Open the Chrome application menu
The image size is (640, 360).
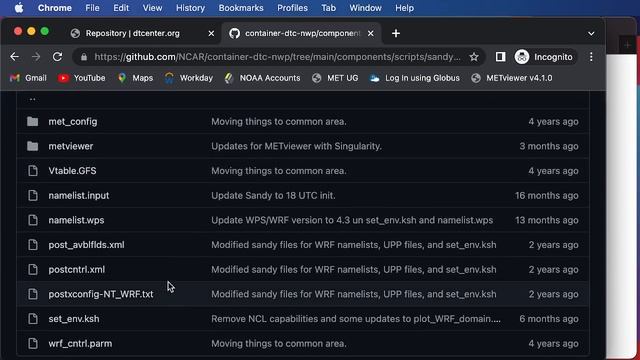(x=55, y=8)
